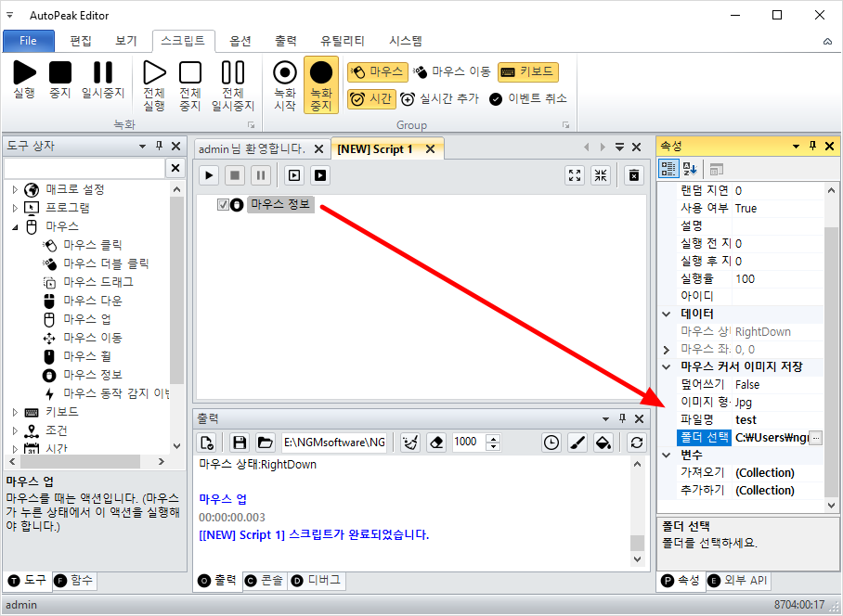Open the 유틸리티 ribbon tab

pos(343,41)
